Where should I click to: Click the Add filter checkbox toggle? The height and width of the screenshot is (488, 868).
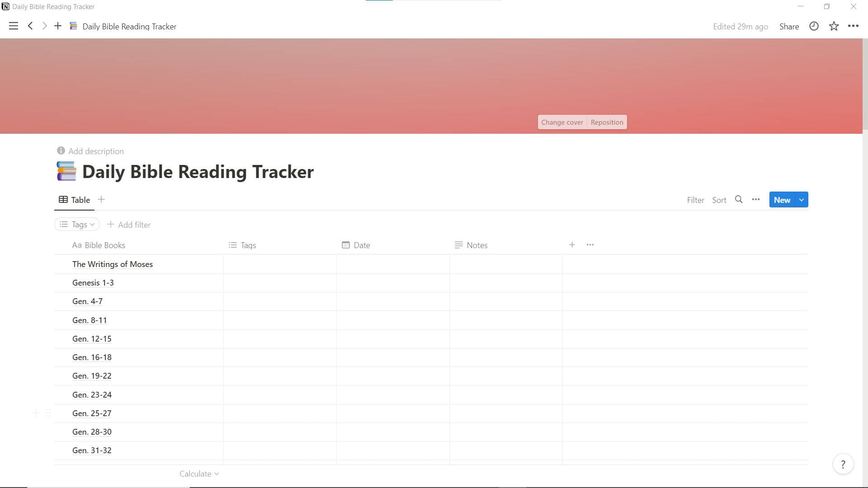click(129, 224)
